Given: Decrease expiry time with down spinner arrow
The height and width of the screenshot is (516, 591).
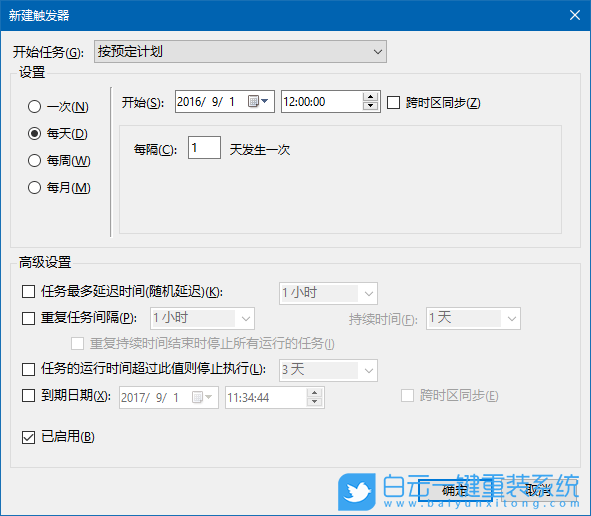Looking at the screenshot, I should [314, 402].
